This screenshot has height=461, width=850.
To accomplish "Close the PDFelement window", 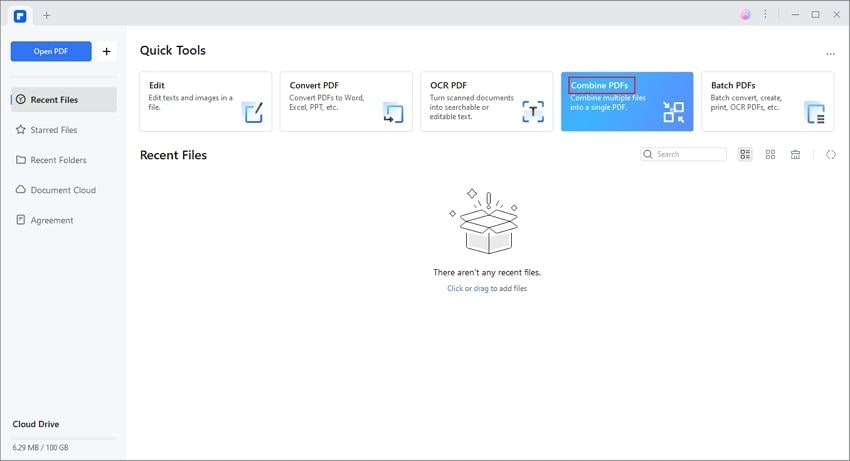I will point(836,15).
